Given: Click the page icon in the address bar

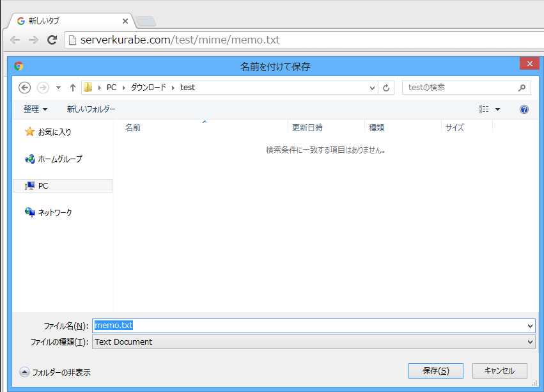Looking at the screenshot, I should (x=72, y=40).
